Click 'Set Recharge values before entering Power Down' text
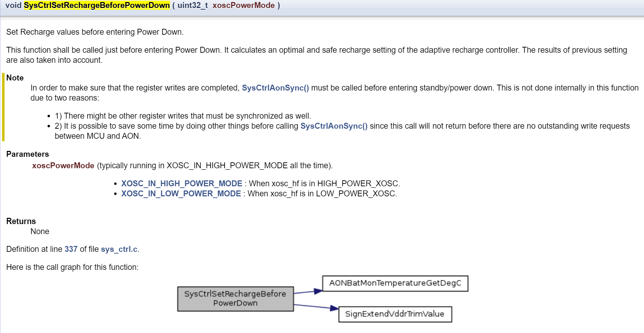This screenshot has width=644, height=333. [95, 32]
